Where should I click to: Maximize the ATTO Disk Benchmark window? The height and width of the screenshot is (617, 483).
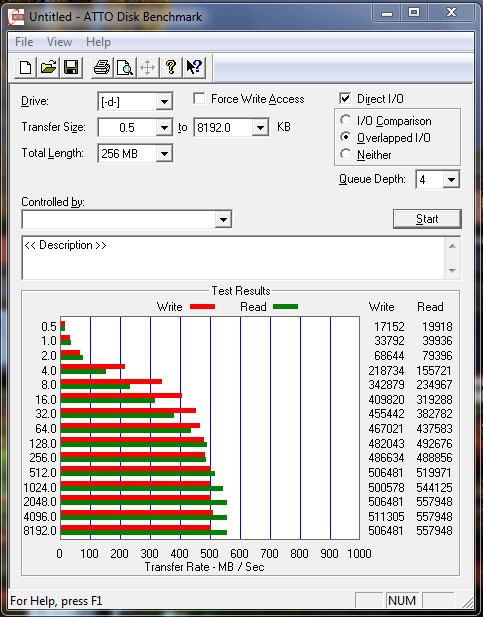click(x=414, y=13)
